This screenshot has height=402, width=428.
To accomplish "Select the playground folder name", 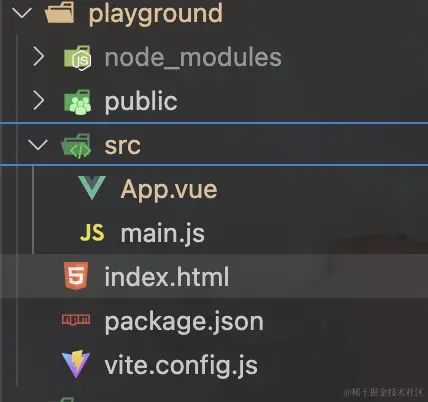I will (156, 14).
